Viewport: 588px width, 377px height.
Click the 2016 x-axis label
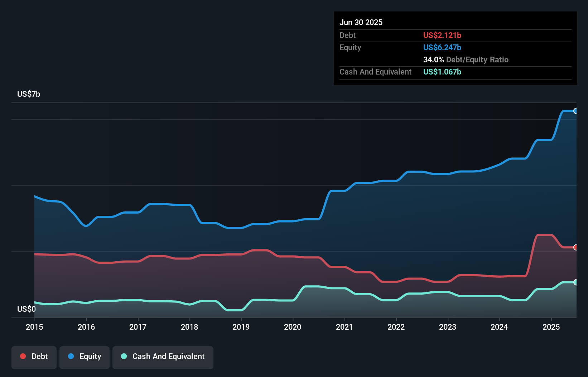[86, 327]
